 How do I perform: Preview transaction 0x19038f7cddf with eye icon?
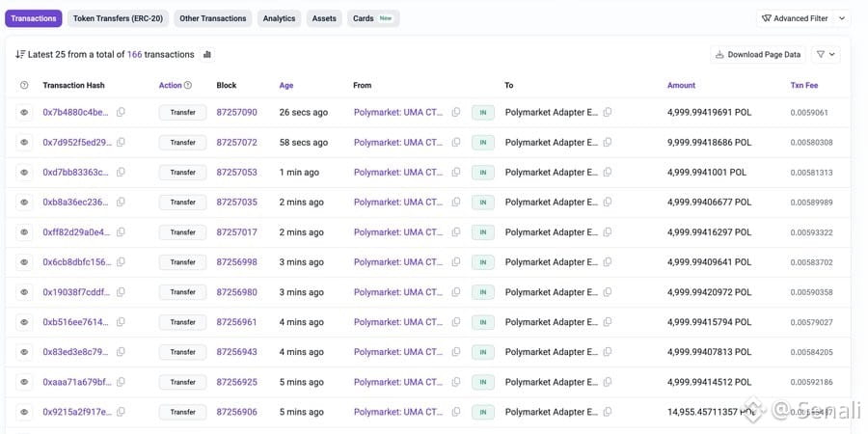pyautogui.click(x=24, y=292)
